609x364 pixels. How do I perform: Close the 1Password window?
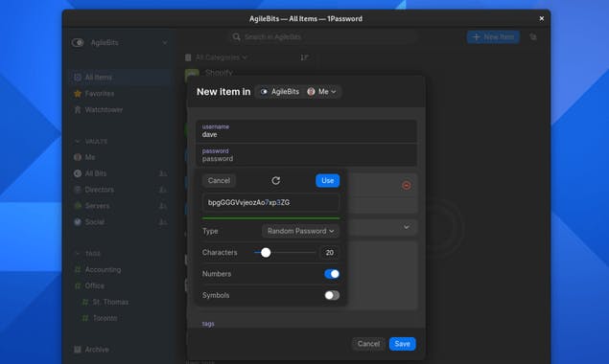[x=542, y=18]
